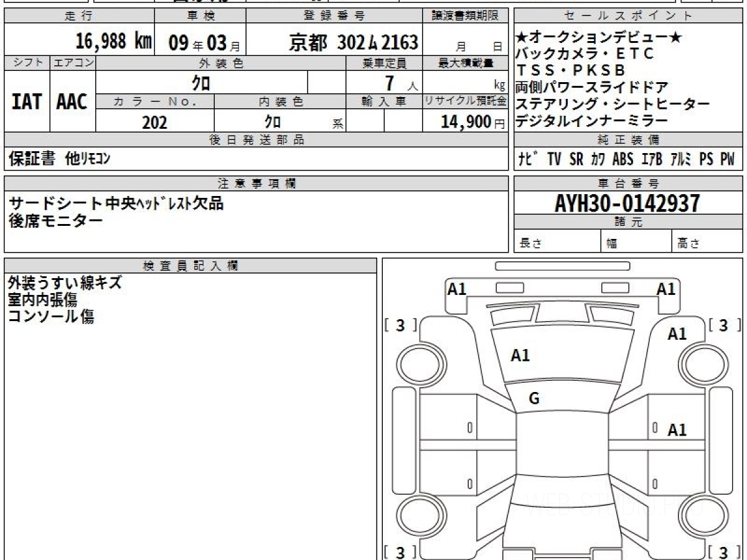The image size is (747, 560).
Task: Select the AAC air conditioner value
Action: (x=72, y=102)
